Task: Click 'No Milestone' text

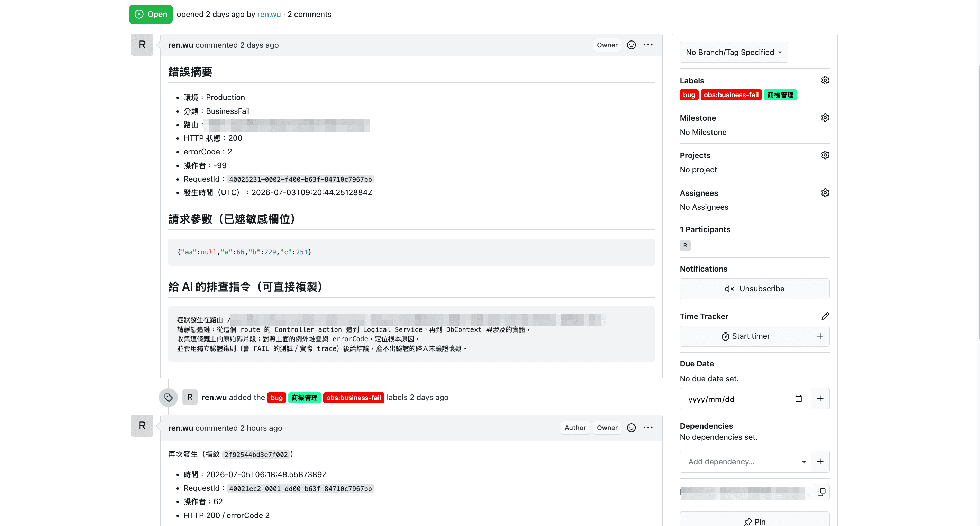Action: point(703,132)
